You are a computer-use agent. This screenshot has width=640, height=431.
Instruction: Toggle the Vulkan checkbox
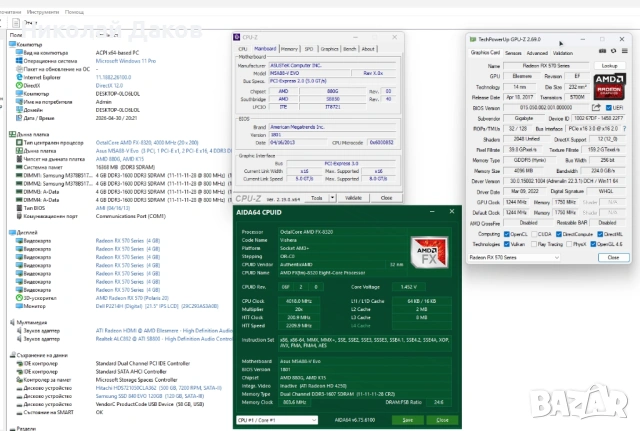pos(507,244)
